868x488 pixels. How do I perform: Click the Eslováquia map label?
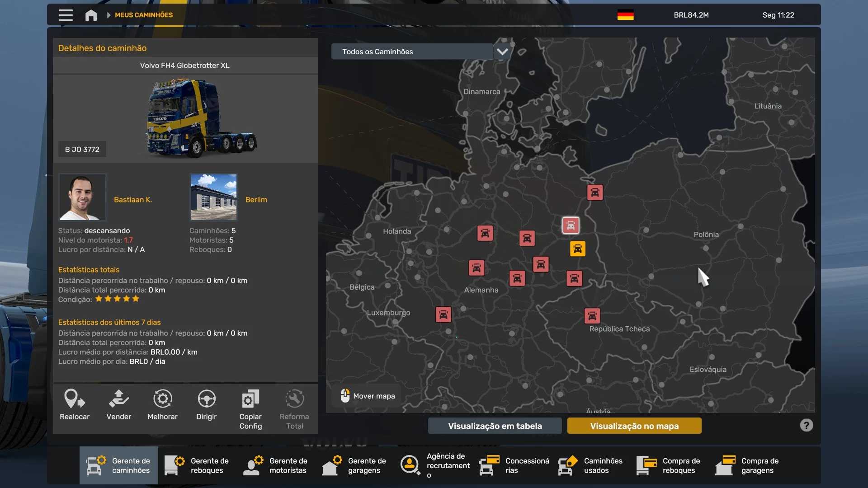click(708, 370)
